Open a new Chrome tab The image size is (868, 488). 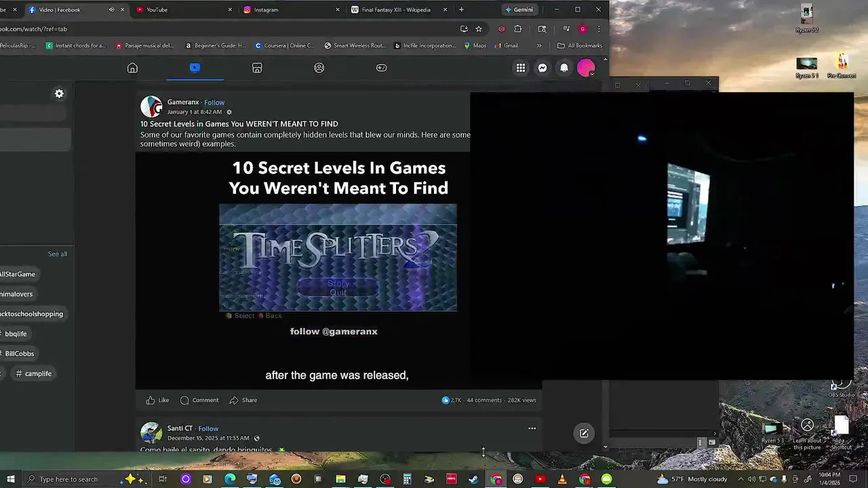461,9
